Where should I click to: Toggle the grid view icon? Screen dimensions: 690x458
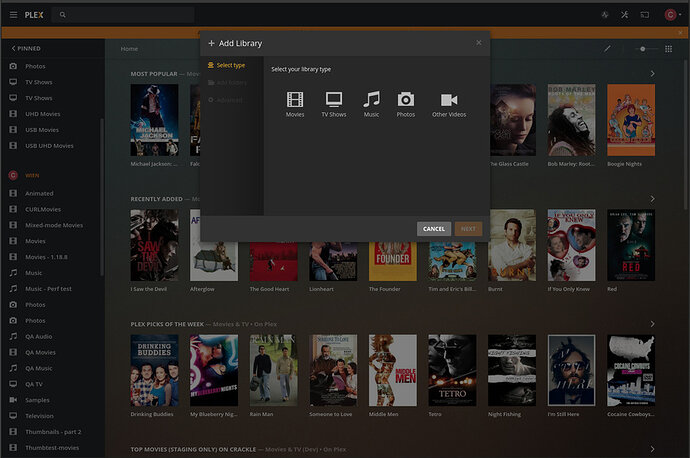point(668,49)
